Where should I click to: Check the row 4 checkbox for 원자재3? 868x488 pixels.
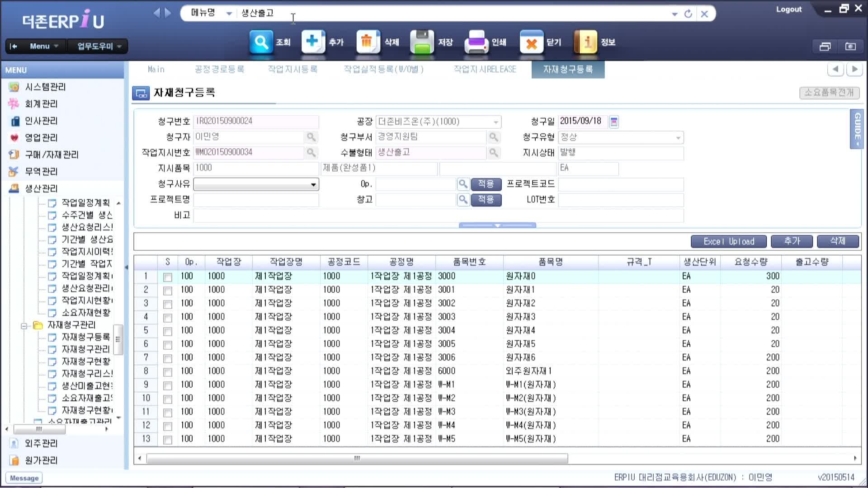tap(168, 318)
